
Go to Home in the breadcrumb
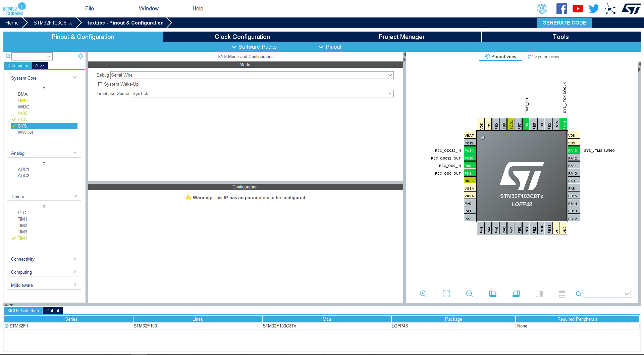[12, 23]
